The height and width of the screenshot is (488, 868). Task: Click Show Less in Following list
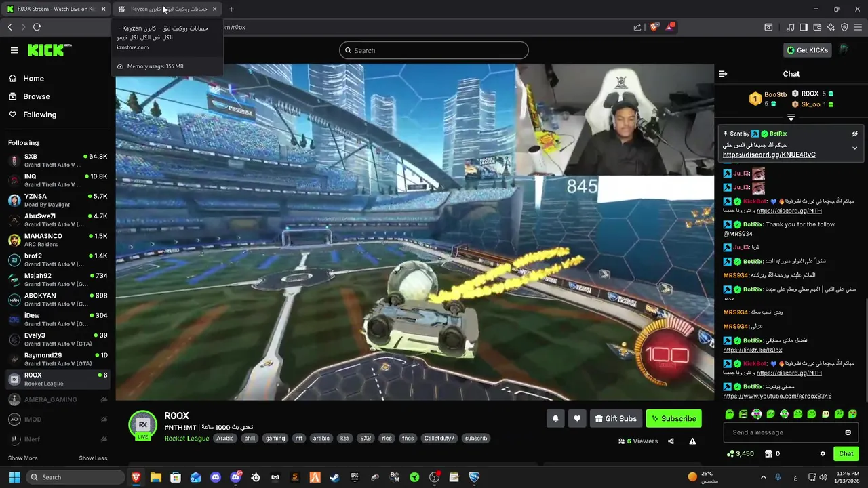tap(93, 458)
